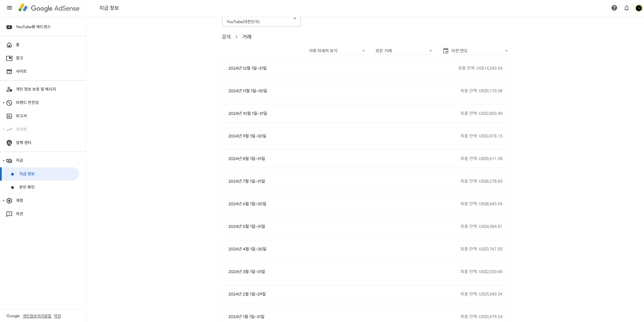Open YouTube용 애드센스 sidebar item
The height and width of the screenshot is (322, 644).
point(33,27)
